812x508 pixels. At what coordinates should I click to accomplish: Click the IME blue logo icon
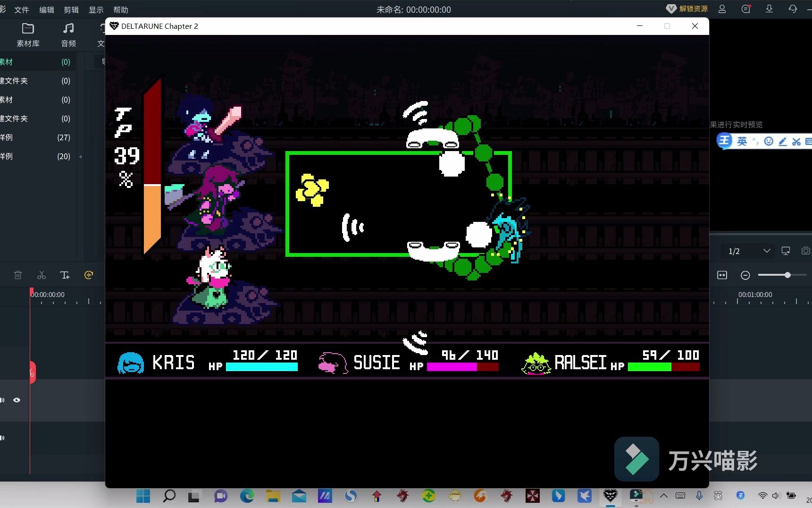724,141
